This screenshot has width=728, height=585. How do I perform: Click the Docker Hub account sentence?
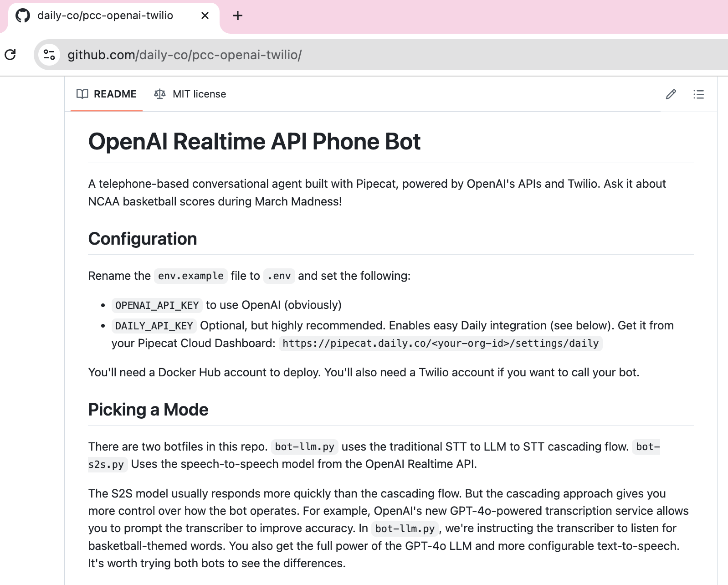[364, 372]
